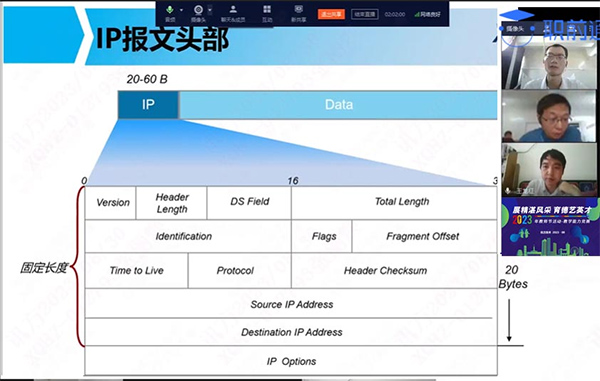
Task: Click the IP Options row
Action: point(291,361)
